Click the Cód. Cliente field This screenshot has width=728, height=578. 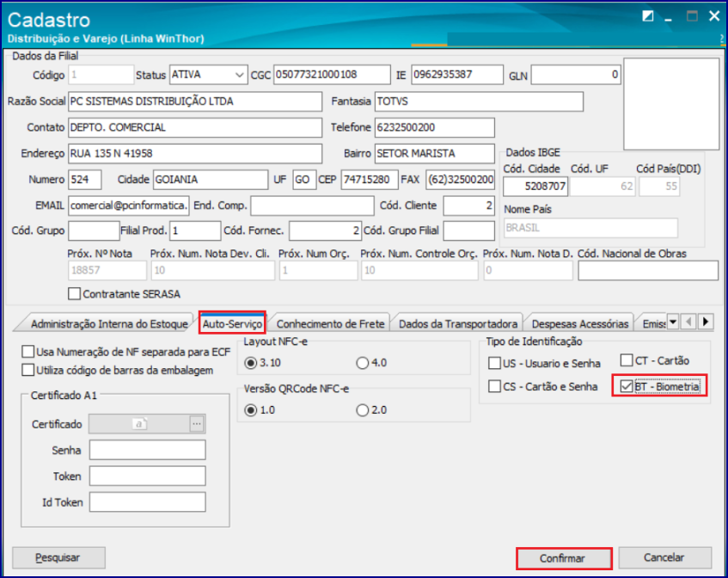469,206
